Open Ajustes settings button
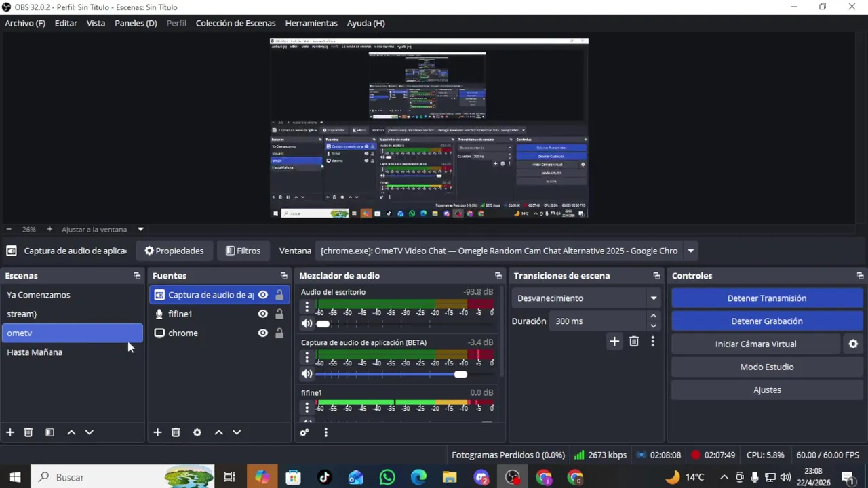 [x=767, y=390]
